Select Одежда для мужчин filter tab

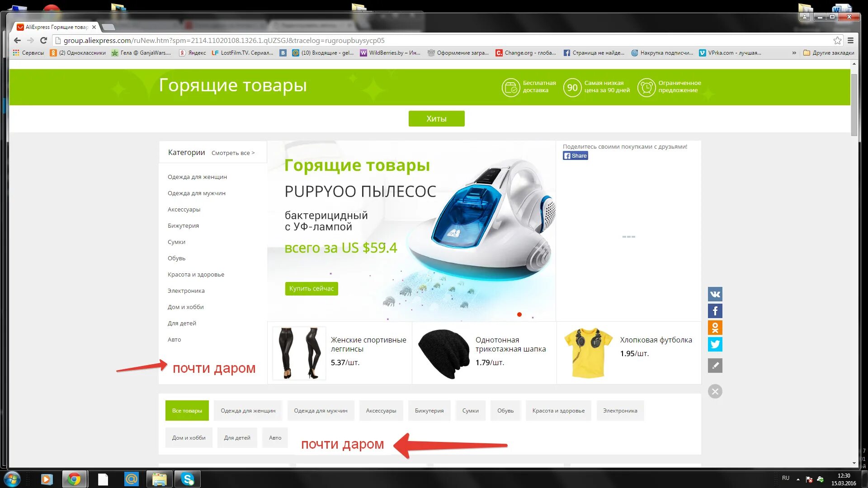(321, 411)
